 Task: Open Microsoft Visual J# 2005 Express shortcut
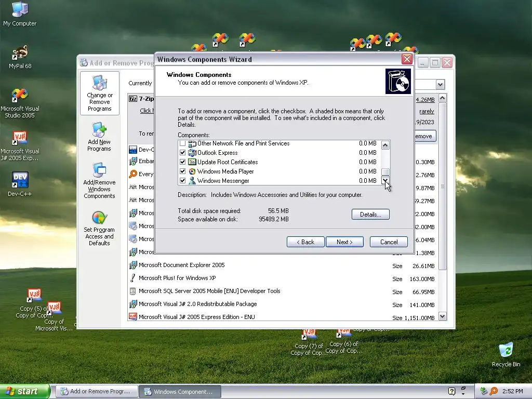[x=20, y=146]
